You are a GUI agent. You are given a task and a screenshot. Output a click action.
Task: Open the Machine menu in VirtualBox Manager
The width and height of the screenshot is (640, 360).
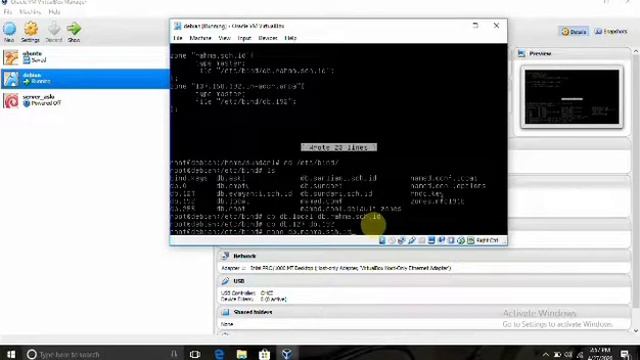point(30,12)
